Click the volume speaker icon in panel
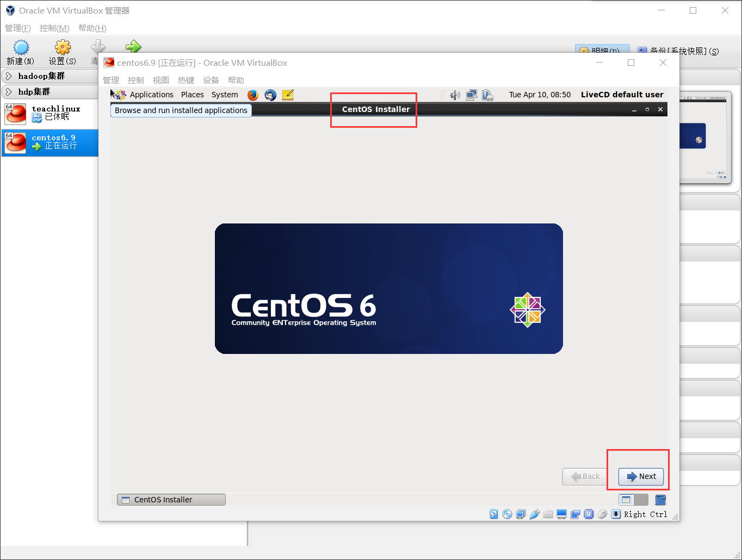 455,95
